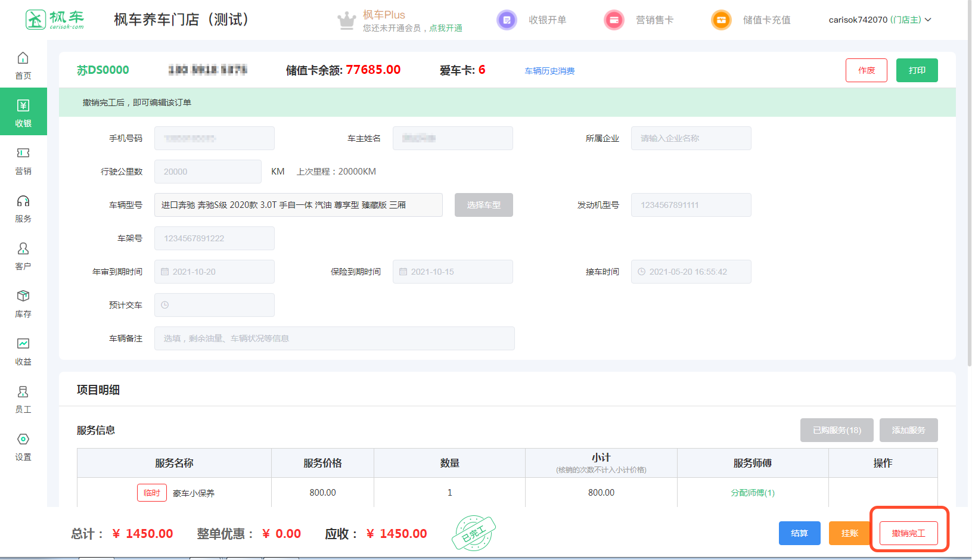Select the 营销 marketing sidebar icon

[x=23, y=154]
